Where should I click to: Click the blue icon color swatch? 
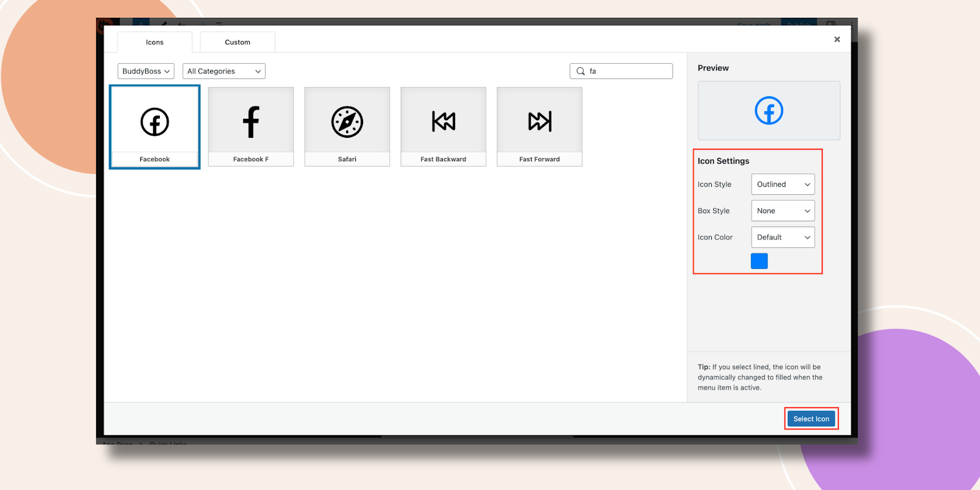(x=759, y=261)
